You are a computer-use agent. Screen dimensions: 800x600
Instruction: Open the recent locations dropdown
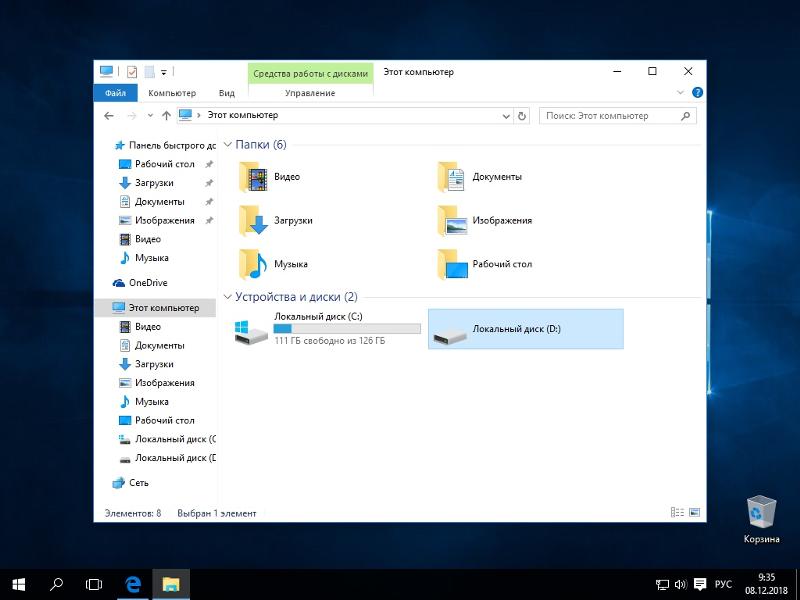pyautogui.click(x=150, y=116)
